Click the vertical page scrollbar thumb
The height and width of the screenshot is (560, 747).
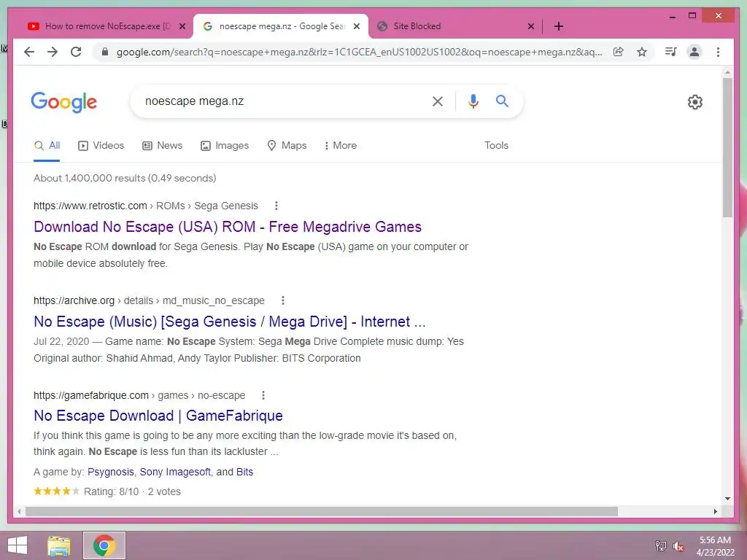727,147
